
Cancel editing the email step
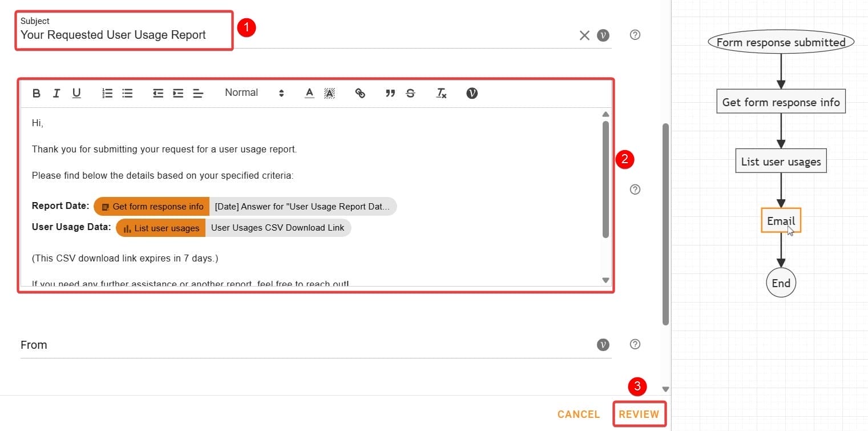578,414
